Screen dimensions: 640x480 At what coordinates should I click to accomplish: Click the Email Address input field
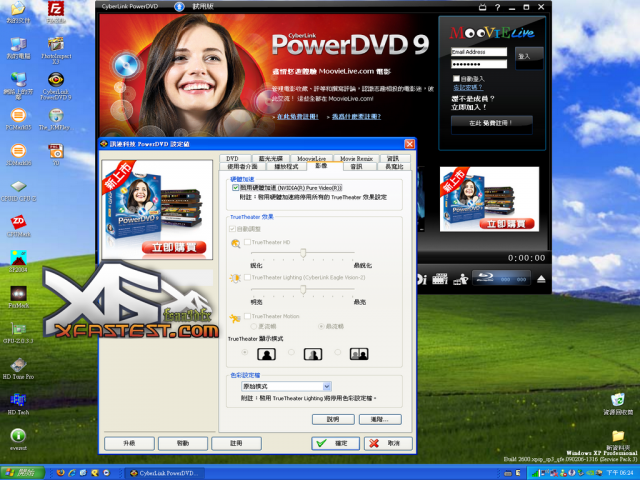point(479,52)
